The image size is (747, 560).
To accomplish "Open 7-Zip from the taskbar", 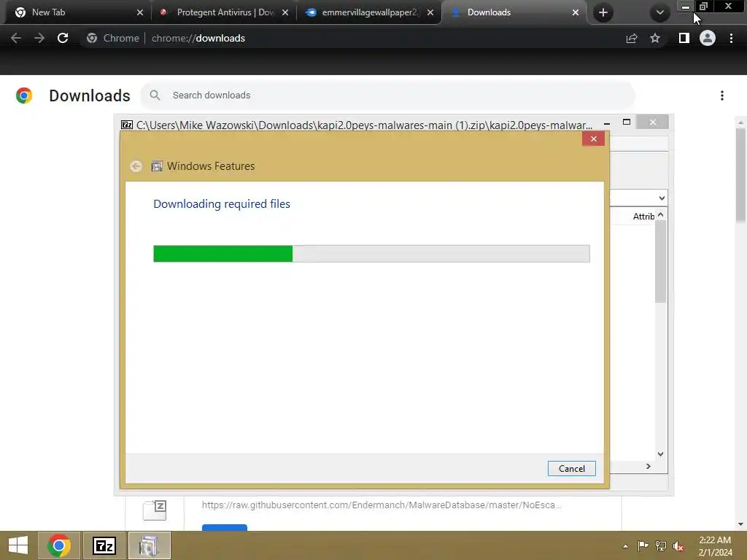I will [104, 545].
